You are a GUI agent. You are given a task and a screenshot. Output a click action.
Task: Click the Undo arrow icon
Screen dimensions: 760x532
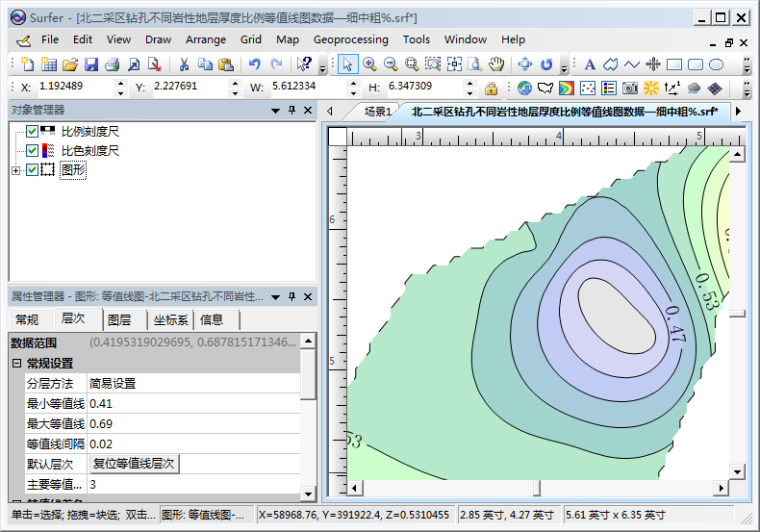click(x=254, y=63)
